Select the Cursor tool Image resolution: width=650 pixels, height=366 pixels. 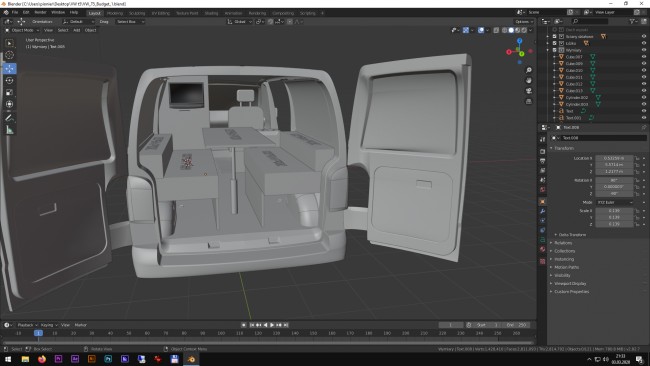click(x=10, y=55)
